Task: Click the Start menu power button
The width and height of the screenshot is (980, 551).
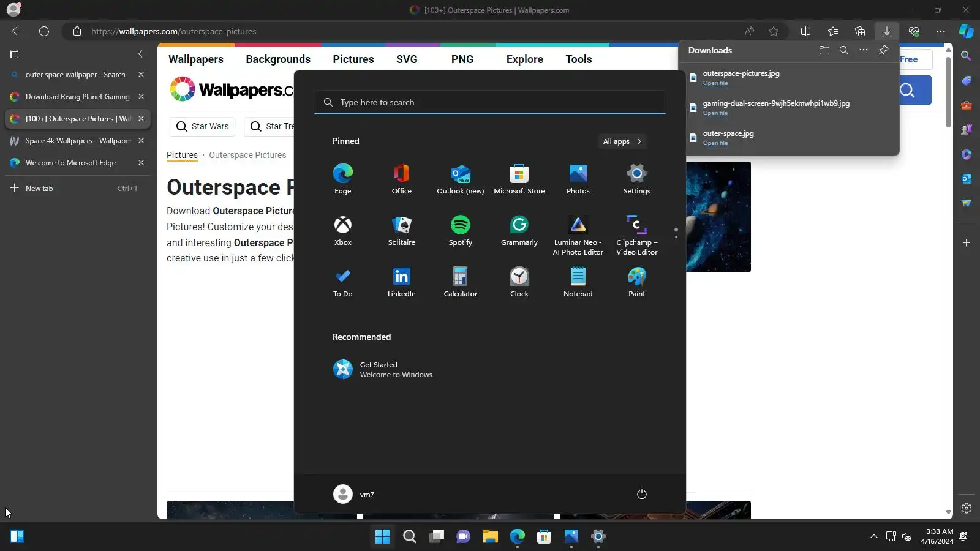Action: [x=642, y=494]
